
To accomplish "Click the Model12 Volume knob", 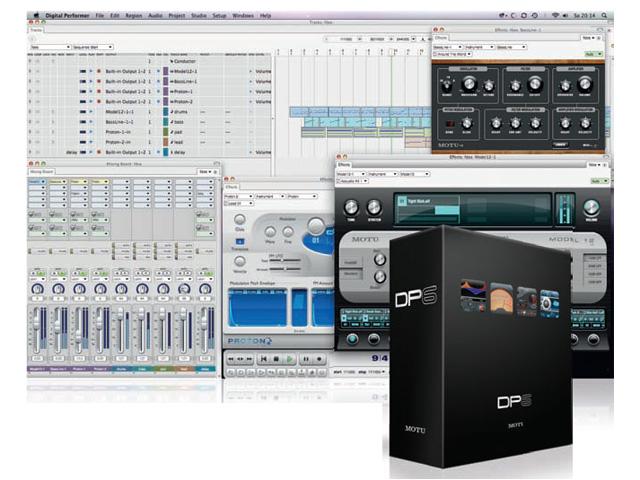I will tap(591, 207).
